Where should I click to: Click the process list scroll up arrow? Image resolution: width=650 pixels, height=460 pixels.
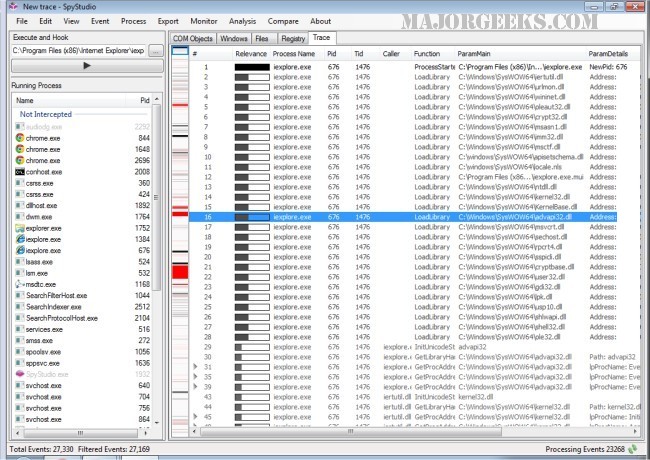[157, 99]
